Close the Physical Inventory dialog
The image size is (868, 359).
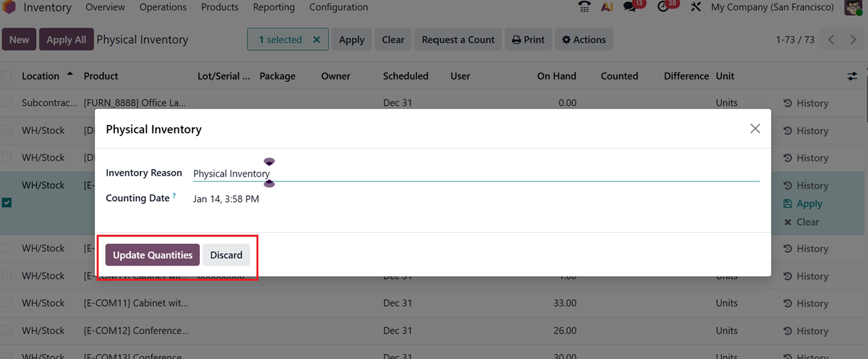[755, 129]
